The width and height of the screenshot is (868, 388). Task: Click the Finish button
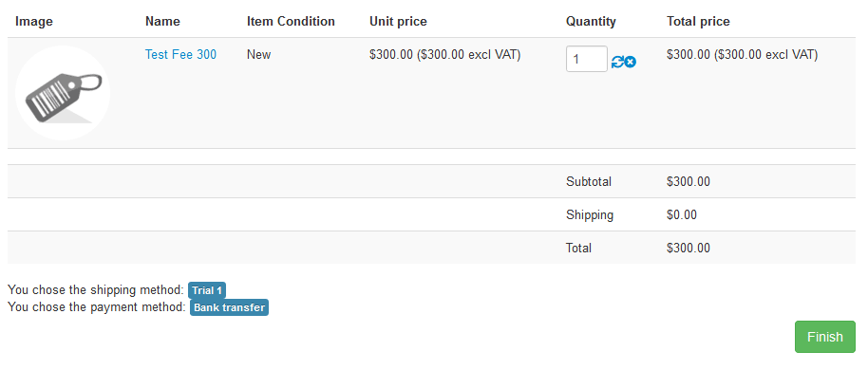click(x=824, y=337)
